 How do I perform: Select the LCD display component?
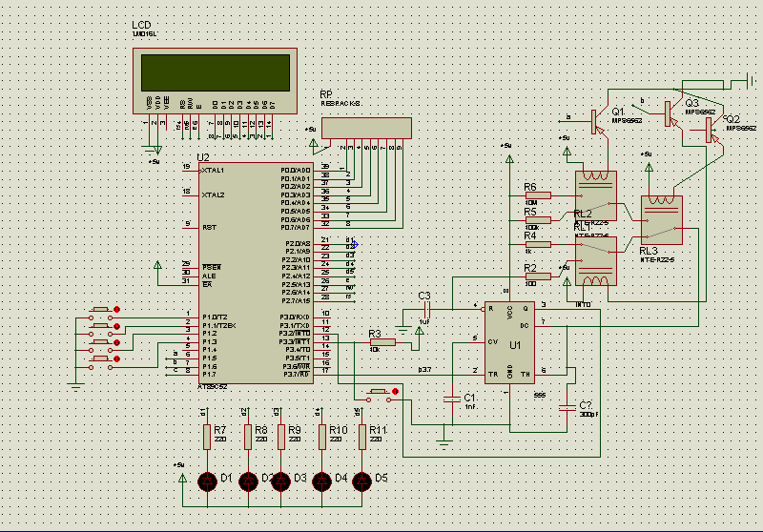[x=216, y=81]
